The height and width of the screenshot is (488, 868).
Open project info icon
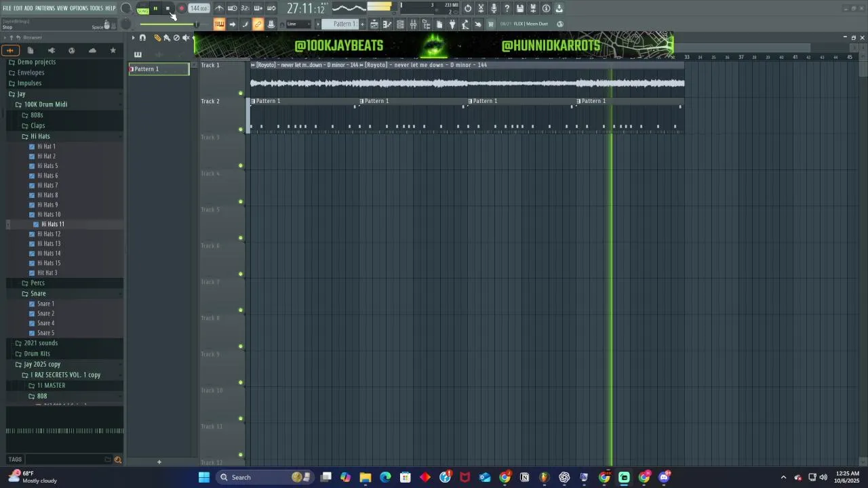coord(546,8)
